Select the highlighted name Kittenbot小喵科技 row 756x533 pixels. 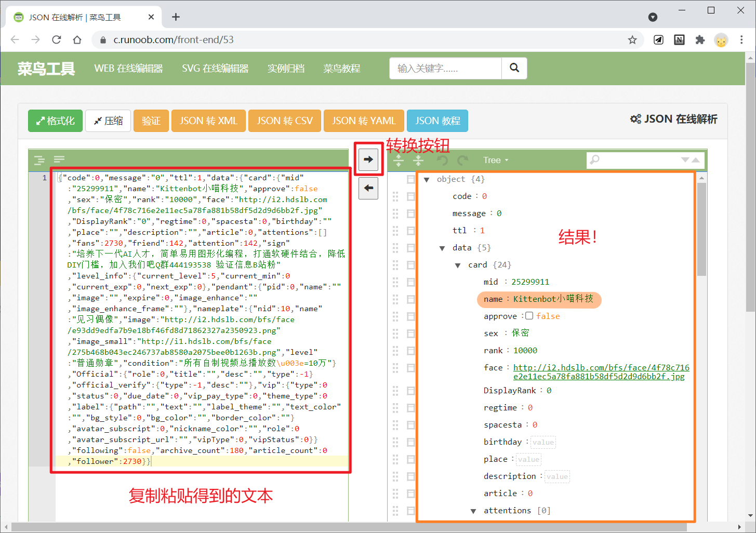click(539, 299)
